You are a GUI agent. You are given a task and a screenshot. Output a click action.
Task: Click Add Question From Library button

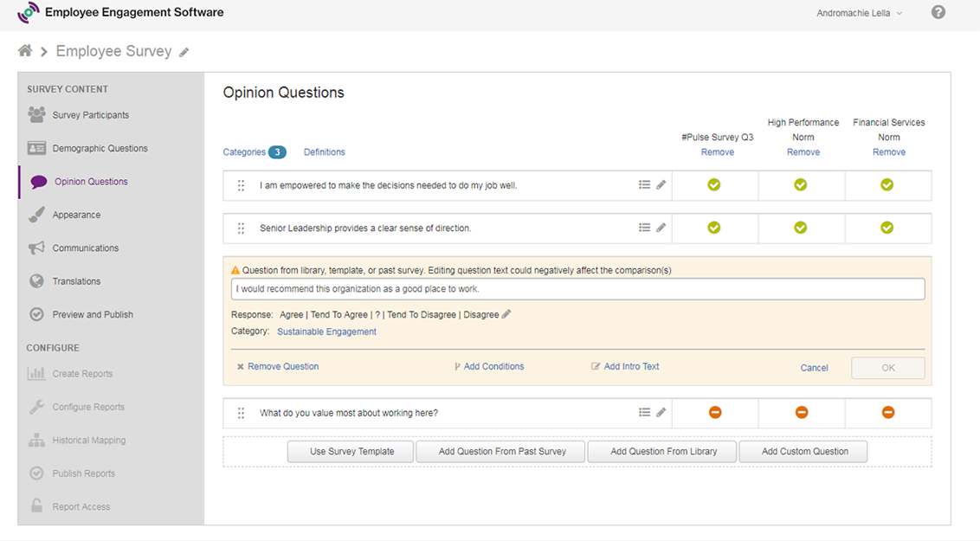click(x=662, y=451)
